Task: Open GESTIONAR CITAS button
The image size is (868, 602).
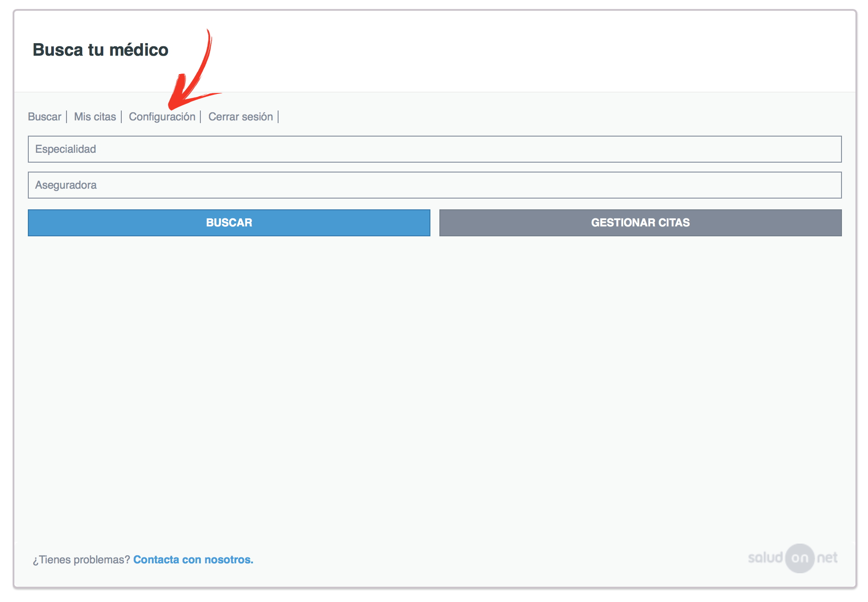Action: (x=640, y=222)
